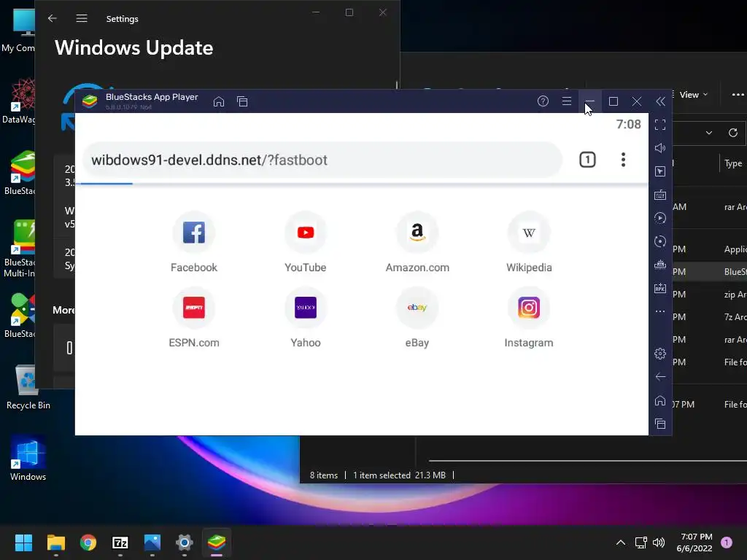Viewport: 747px width, 560px height.
Task: Open BlueStacks settings gear in sidebar
Action: tap(660, 354)
